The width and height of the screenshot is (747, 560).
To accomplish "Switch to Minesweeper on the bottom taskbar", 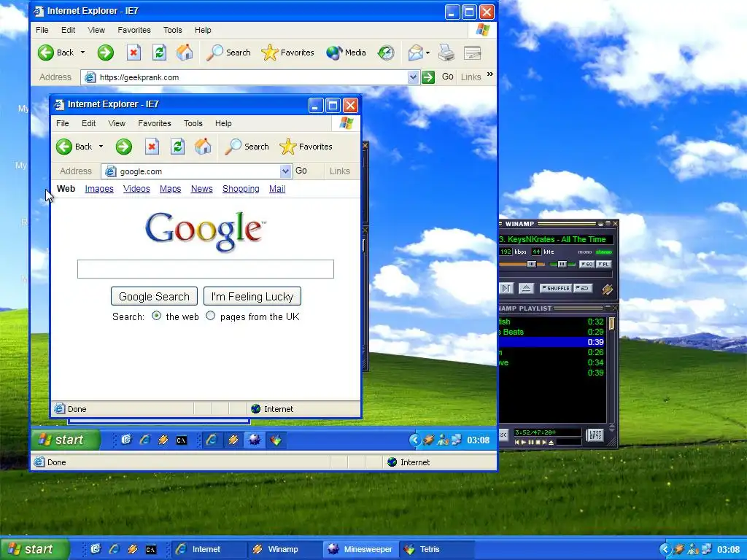I will (x=361, y=550).
